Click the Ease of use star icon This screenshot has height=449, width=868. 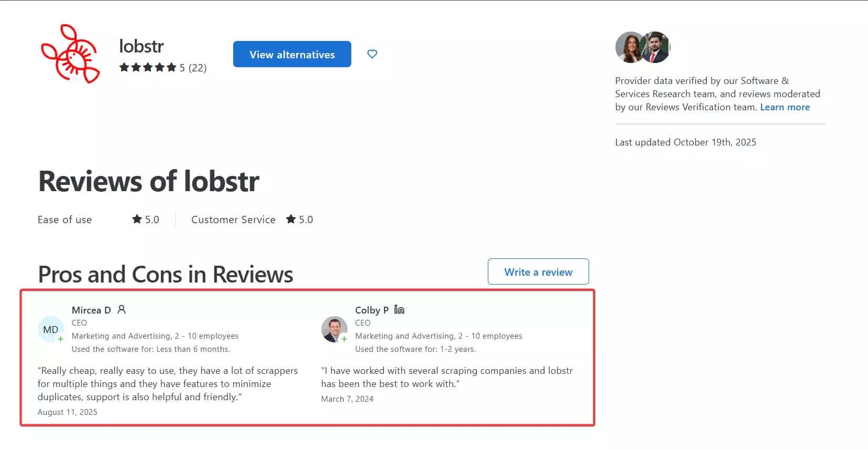tap(137, 219)
